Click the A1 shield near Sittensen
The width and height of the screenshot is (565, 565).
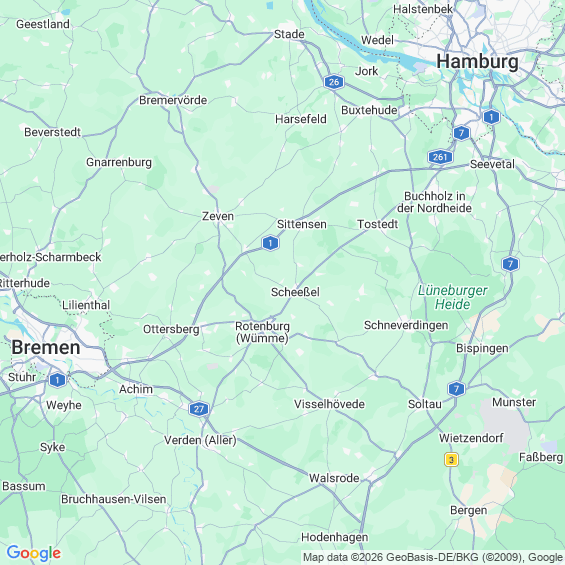(270, 243)
